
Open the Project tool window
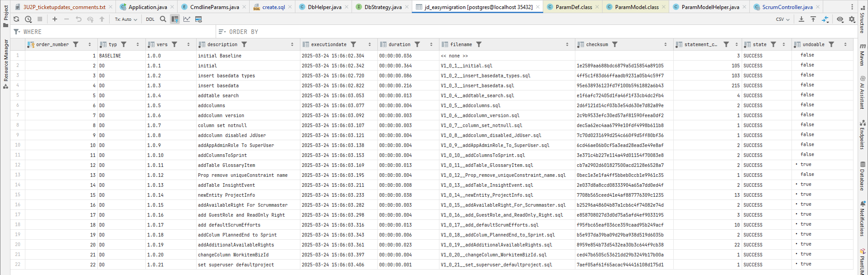[x=5, y=16]
